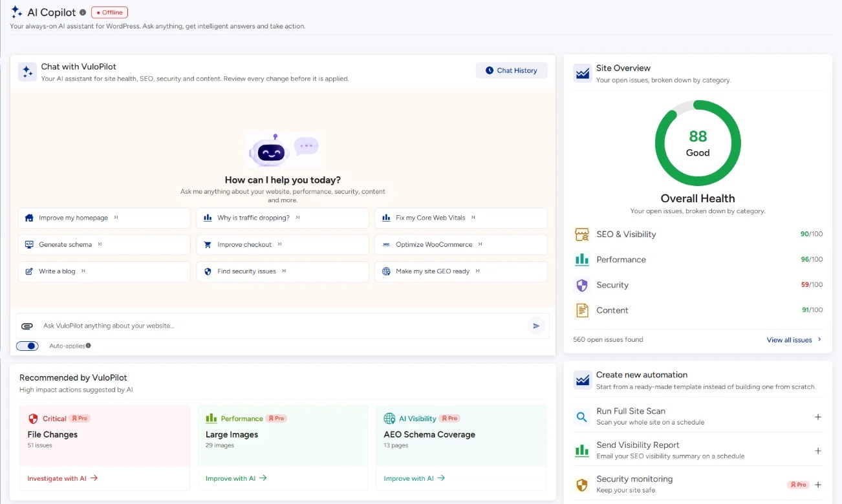Click the Offline status badge
842x504 pixels.
pos(109,12)
